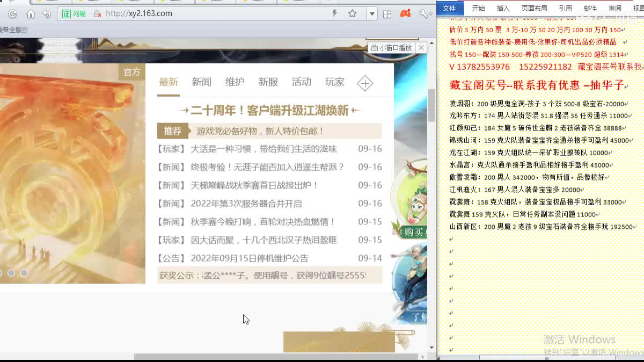
Task: Click the line 找号150—配装150-500
Action: tap(537, 55)
